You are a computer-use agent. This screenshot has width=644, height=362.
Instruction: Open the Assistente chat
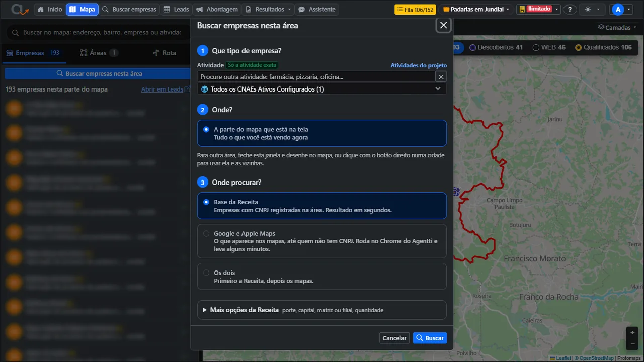(x=317, y=9)
